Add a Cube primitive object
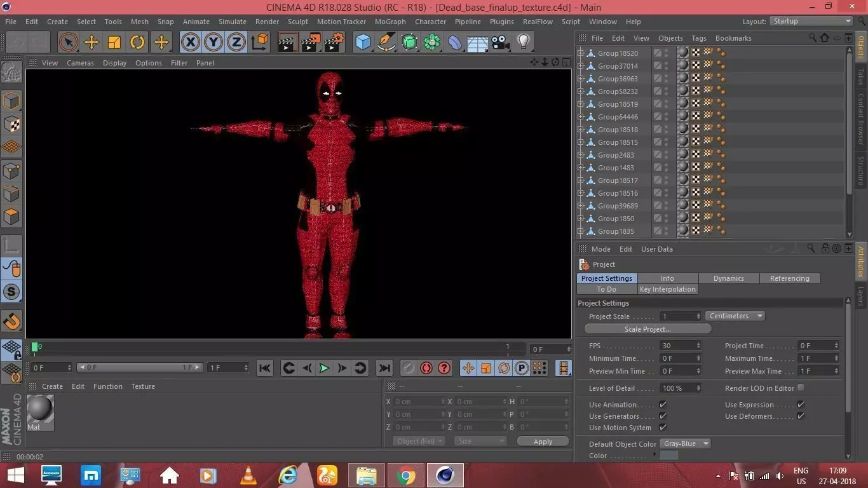868x488 pixels. [363, 43]
